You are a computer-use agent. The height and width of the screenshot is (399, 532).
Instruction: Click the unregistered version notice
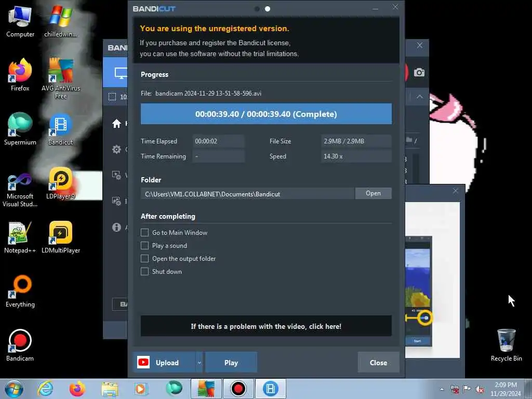266,41
